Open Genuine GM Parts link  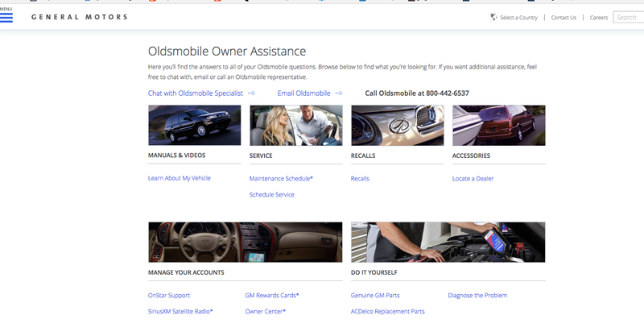[375, 295]
